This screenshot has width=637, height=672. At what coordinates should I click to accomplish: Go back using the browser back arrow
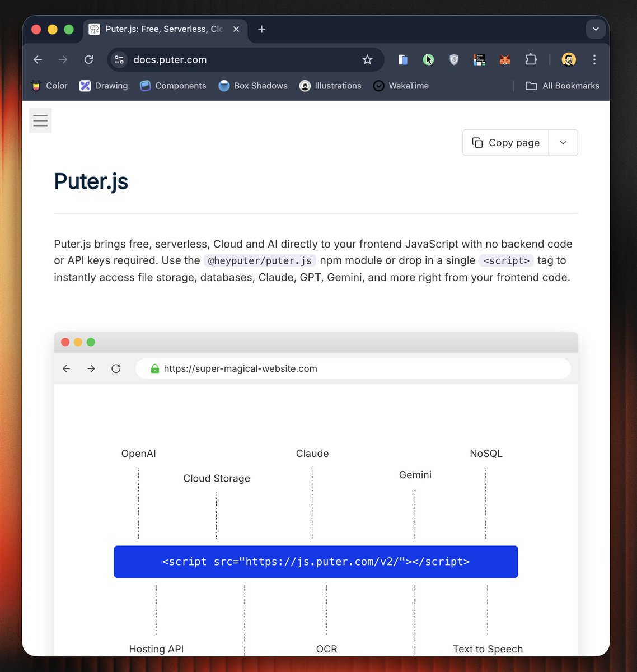pyautogui.click(x=38, y=59)
